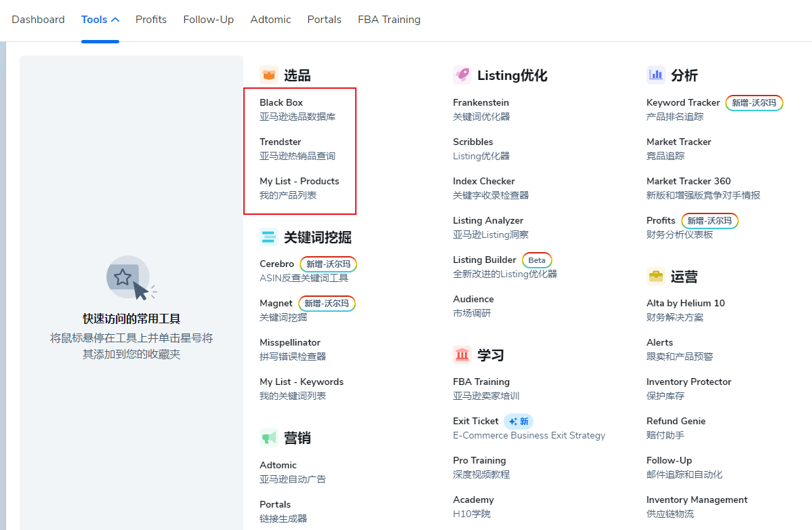Click the 关键词挖掘 section icon
This screenshot has height=530, width=812.
click(268, 237)
